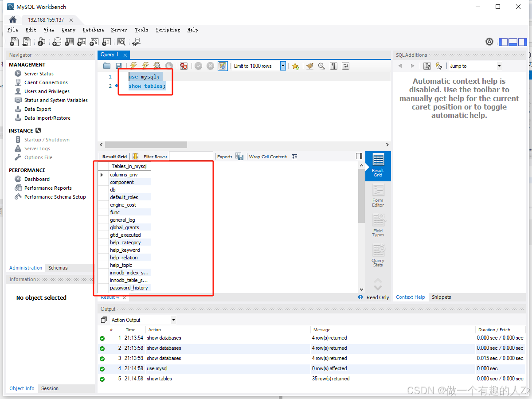Toggle the bottom output panel visibility

(513, 42)
